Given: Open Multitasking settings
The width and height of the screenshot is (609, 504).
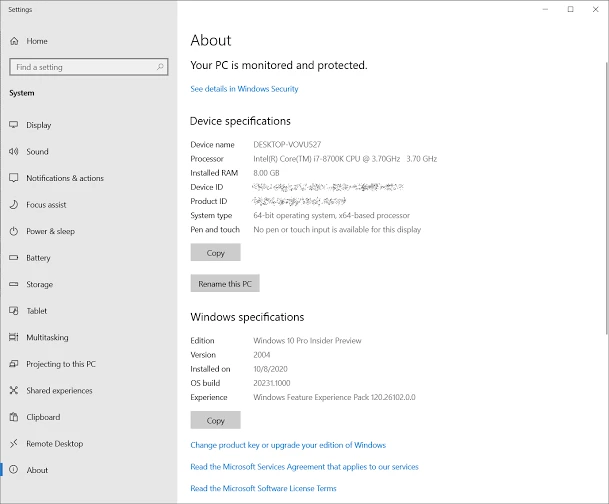Looking at the screenshot, I should (x=89, y=337).
